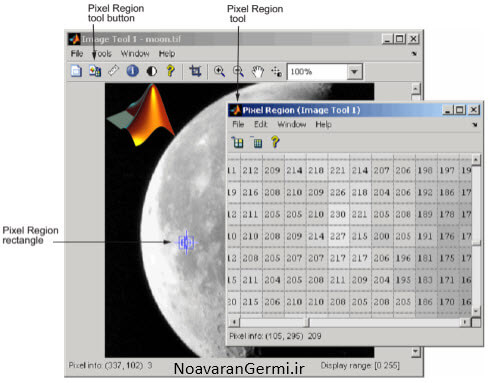Click the pixel cell with value 216
The width and height of the screenshot is (489, 383).
click(251, 192)
